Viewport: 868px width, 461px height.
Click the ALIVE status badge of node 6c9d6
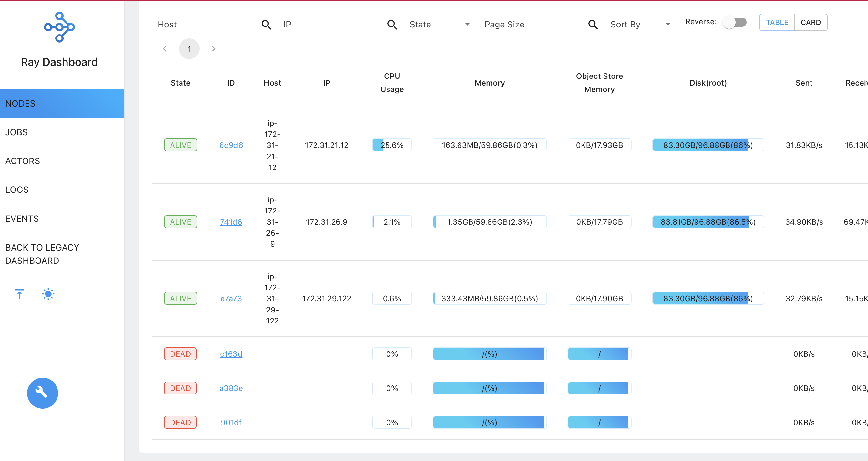180,145
